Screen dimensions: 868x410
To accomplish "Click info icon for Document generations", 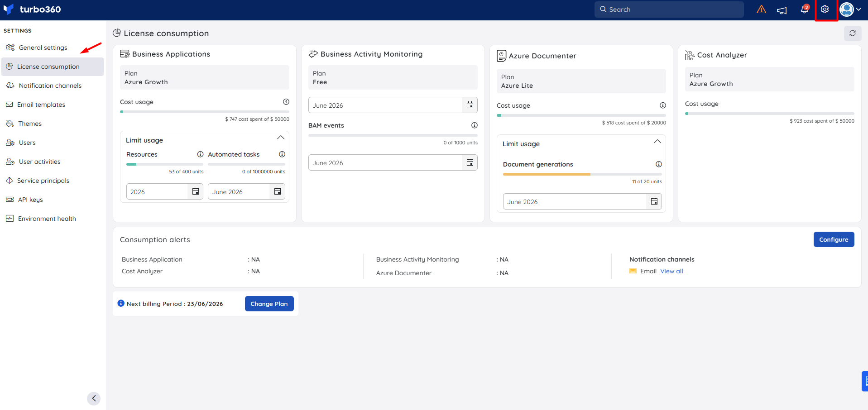I will (x=659, y=164).
